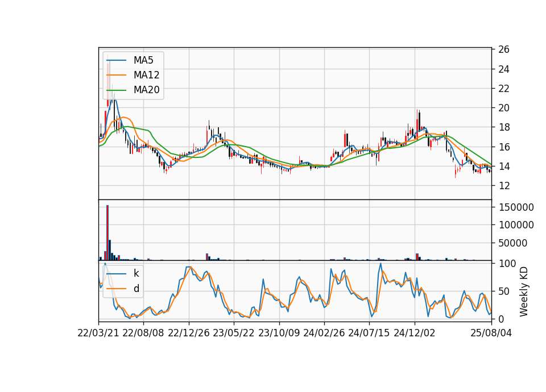This screenshot has height=392, width=546.
Task: Click the MA20 legend label
Action: click(x=146, y=90)
